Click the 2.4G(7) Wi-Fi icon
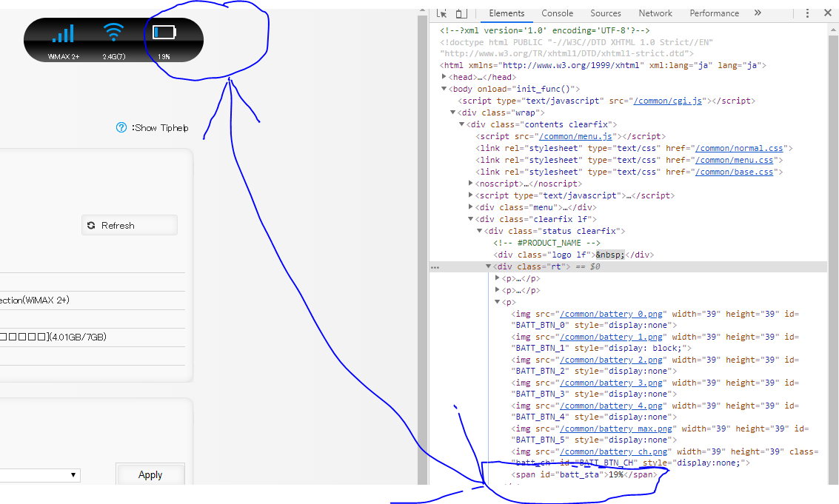 coord(113,33)
